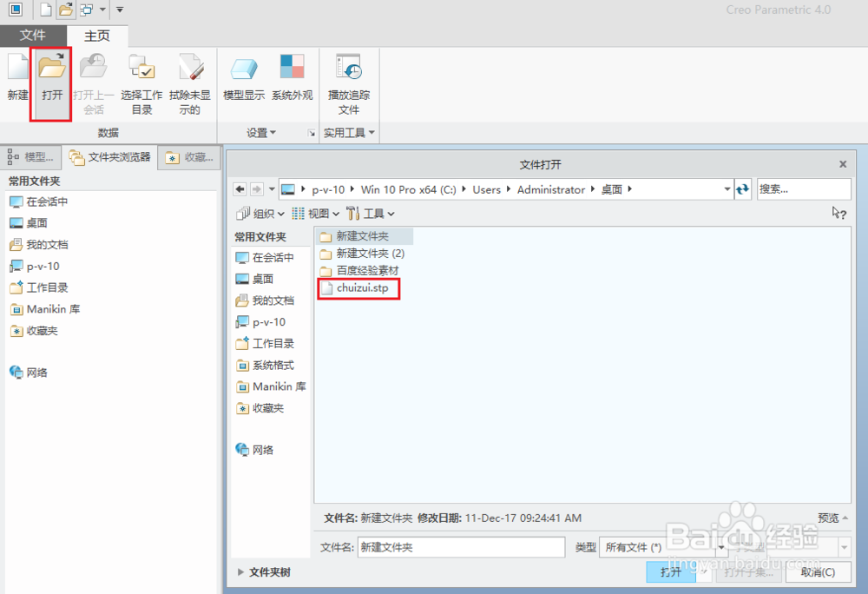Viewport: 868px width, 594px height.
Task: Select Manikin 库 in left folder browser panel
Action: [45, 309]
